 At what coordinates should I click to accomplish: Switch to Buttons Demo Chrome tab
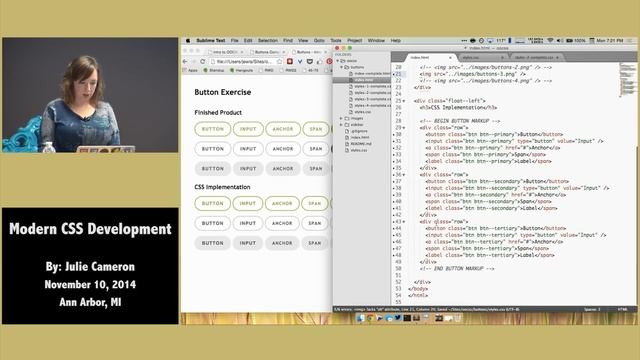tap(267, 52)
